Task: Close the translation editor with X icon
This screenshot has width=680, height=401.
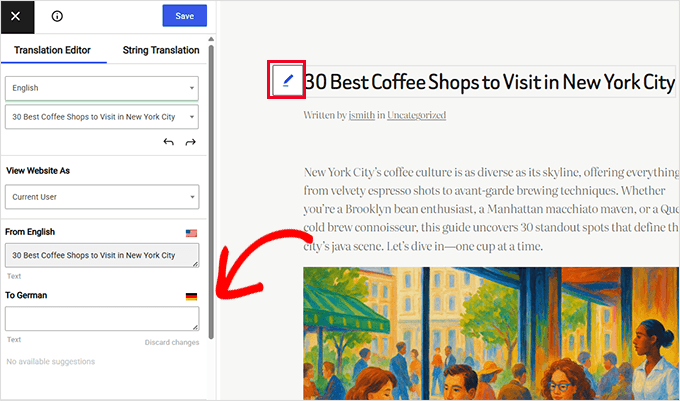Action: (16, 16)
